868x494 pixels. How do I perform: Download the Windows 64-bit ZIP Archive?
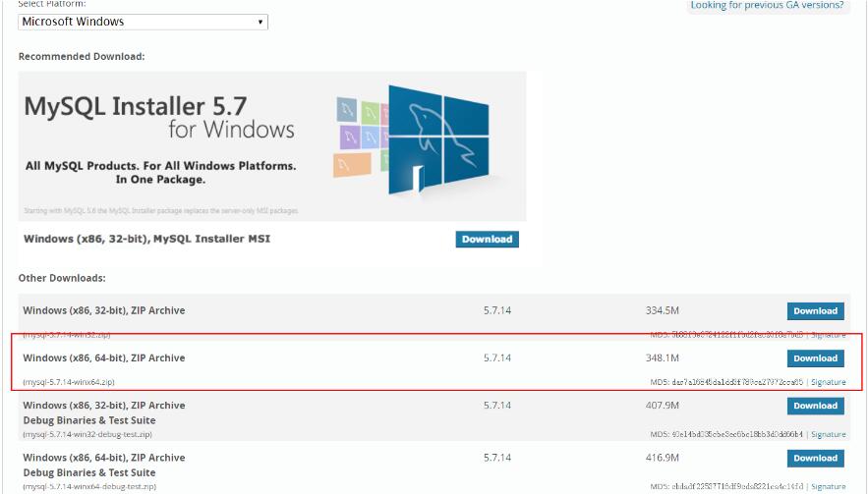(815, 358)
